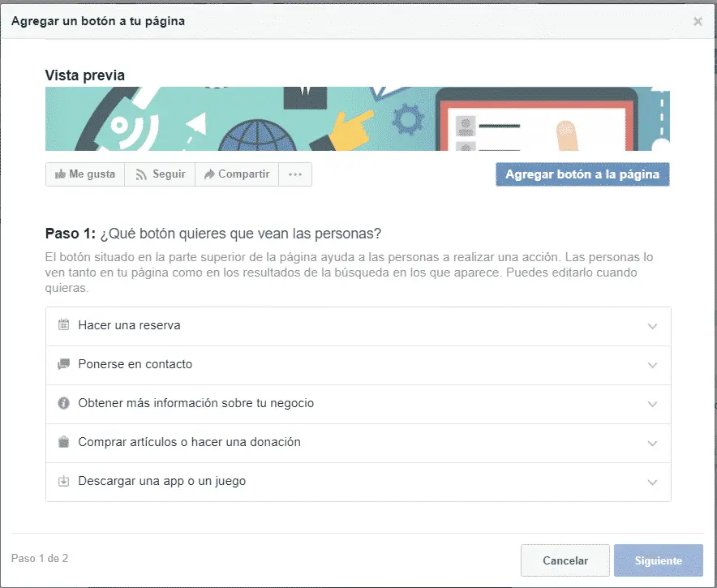Click the thumbs-up icon on Me gusta button
The image size is (717, 588).
point(61,174)
